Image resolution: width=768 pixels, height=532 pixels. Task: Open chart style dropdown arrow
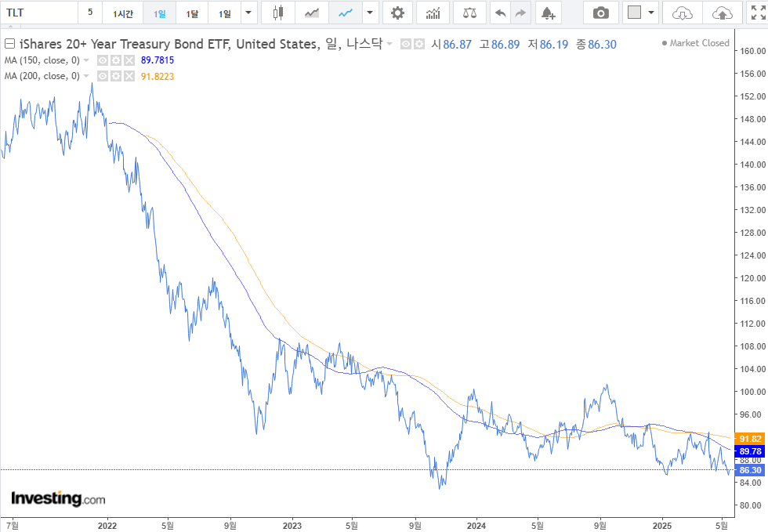(370, 13)
